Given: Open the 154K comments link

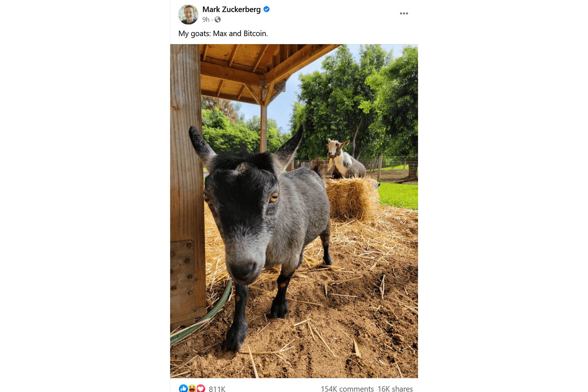Looking at the screenshot, I should point(347,389).
